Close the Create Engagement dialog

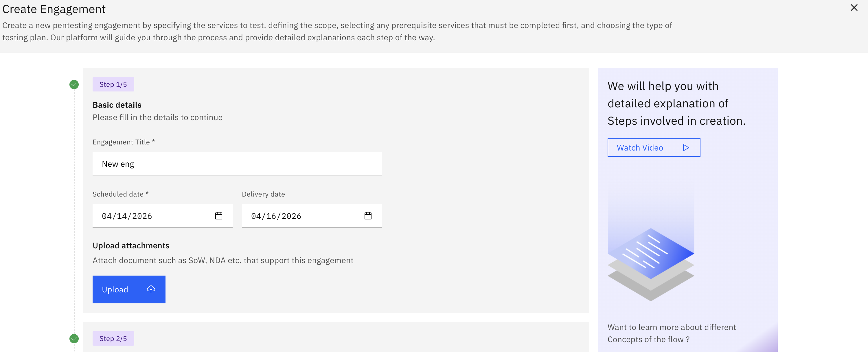point(854,8)
